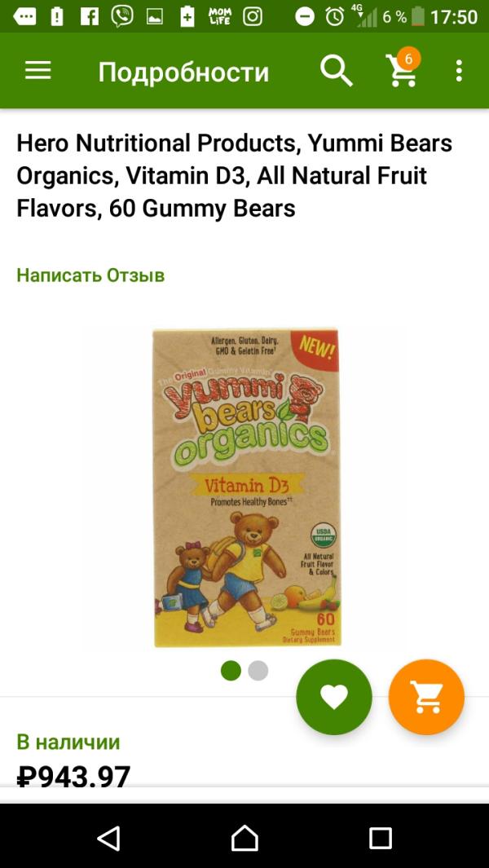The width and height of the screenshot is (489, 868).
Task: Open the Yummi Bears product image
Action: point(246,487)
